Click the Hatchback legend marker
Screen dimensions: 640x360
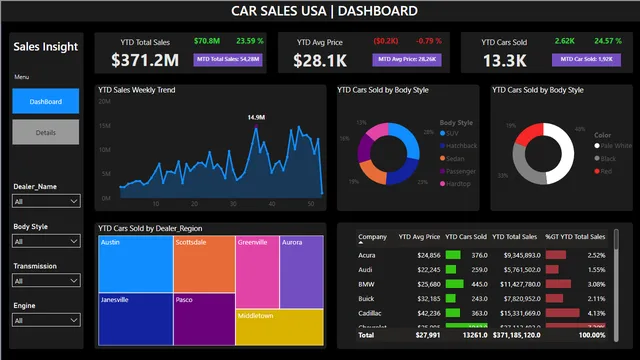(442, 146)
